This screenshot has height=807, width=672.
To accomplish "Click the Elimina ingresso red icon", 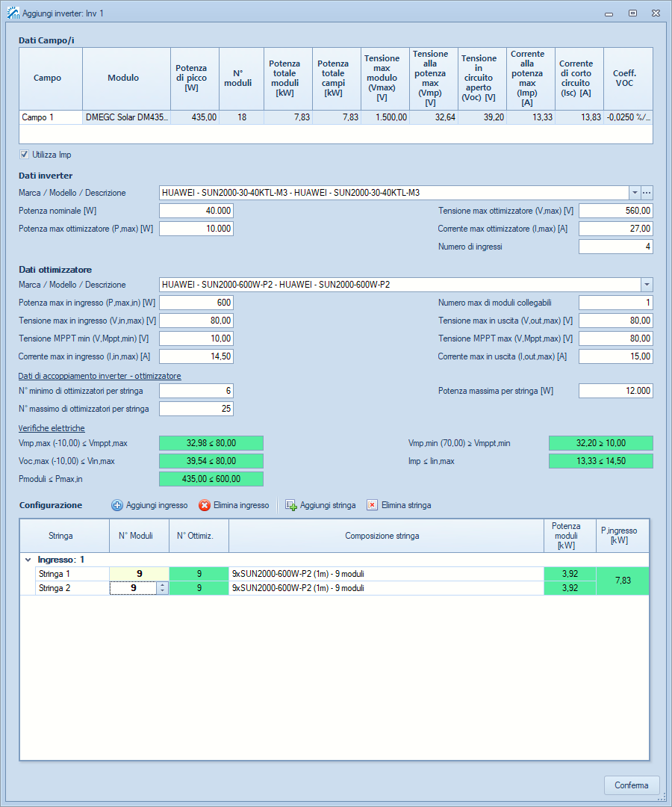I will pos(204,505).
